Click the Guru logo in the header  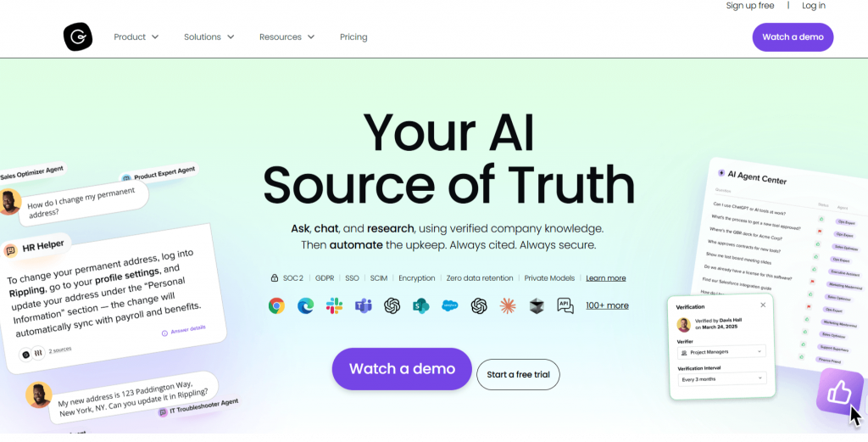pos(77,37)
